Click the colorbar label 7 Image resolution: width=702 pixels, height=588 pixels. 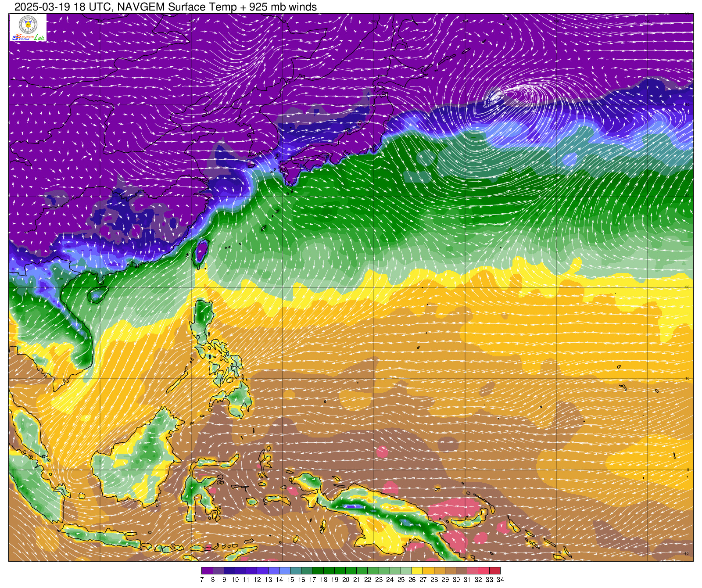[x=202, y=580]
